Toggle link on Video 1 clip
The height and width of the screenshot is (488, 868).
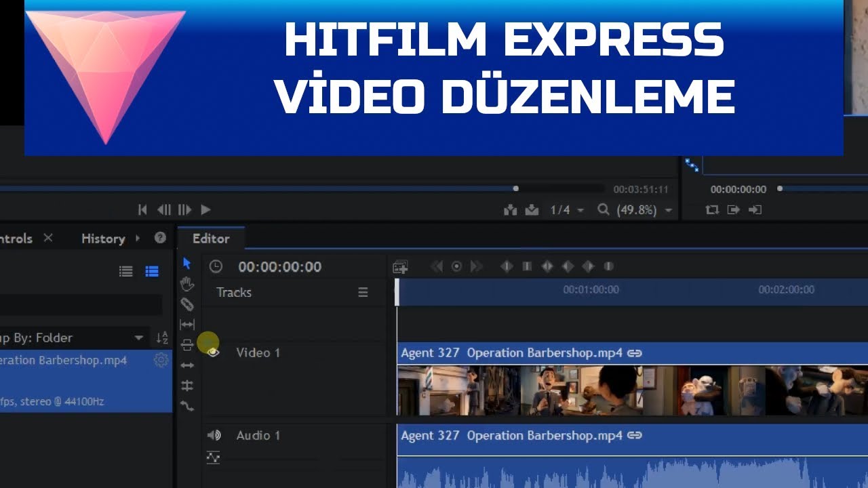635,353
